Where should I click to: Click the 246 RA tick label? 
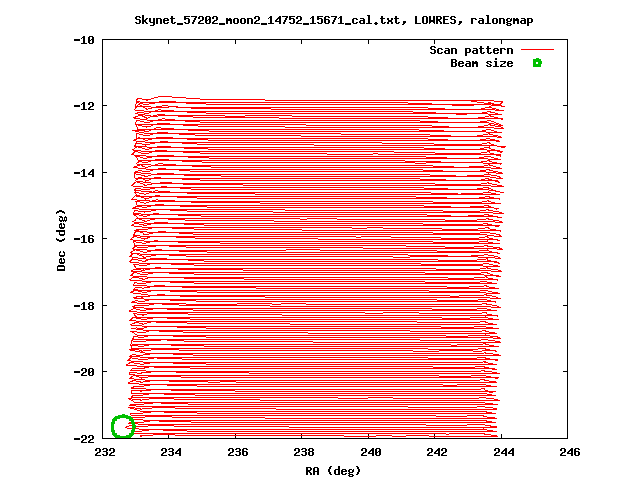point(570,452)
